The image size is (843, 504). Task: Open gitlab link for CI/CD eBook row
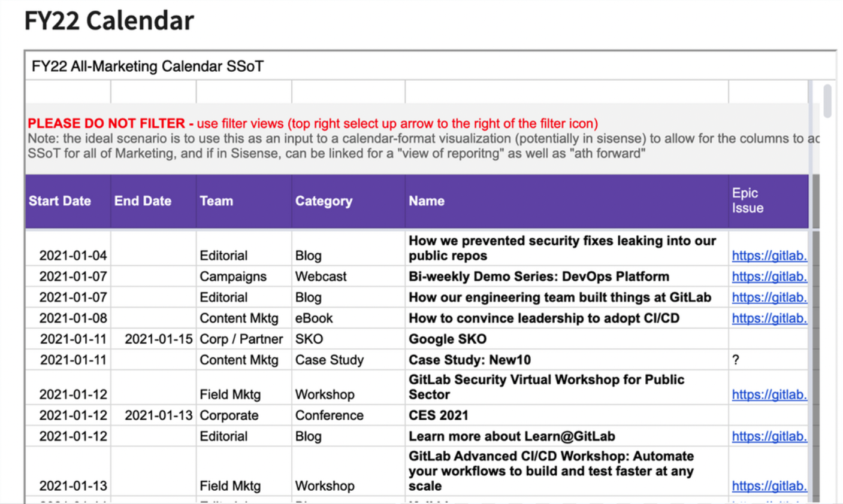pyautogui.click(x=769, y=318)
